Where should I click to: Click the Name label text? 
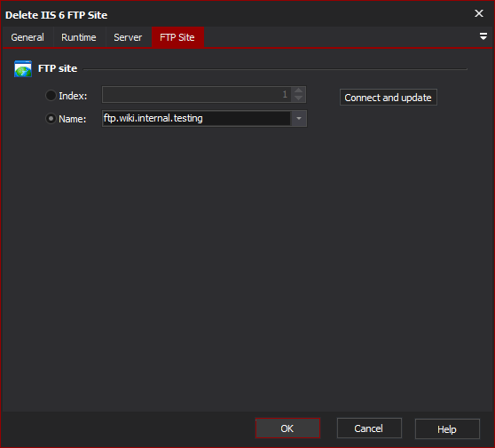pos(72,119)
